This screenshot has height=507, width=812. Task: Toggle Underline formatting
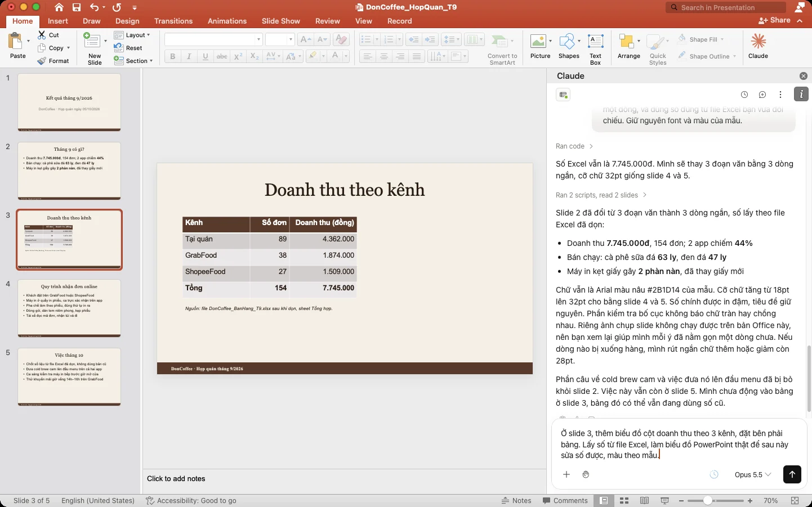click(x=206, y=56)
